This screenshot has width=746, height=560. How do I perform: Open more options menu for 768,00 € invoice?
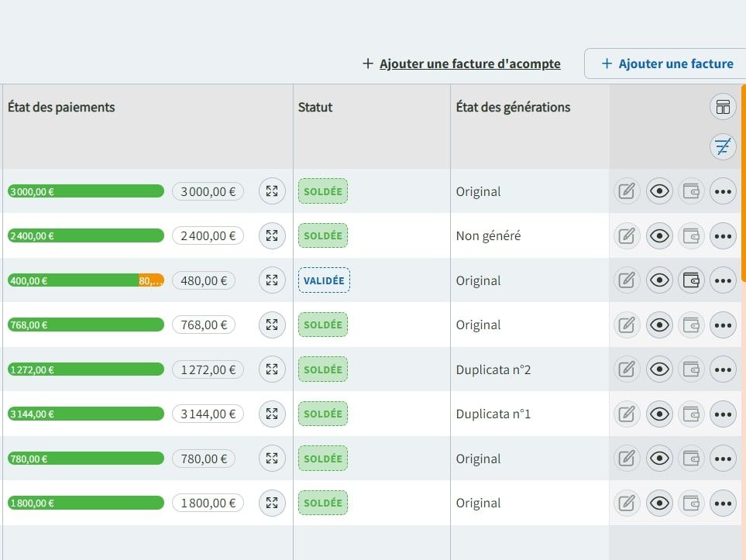point(723,325)
